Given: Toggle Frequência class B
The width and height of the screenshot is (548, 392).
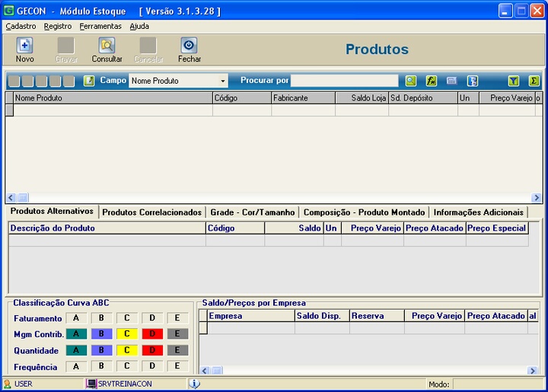Looking at the screenshot, I should (x=101, y=366).
